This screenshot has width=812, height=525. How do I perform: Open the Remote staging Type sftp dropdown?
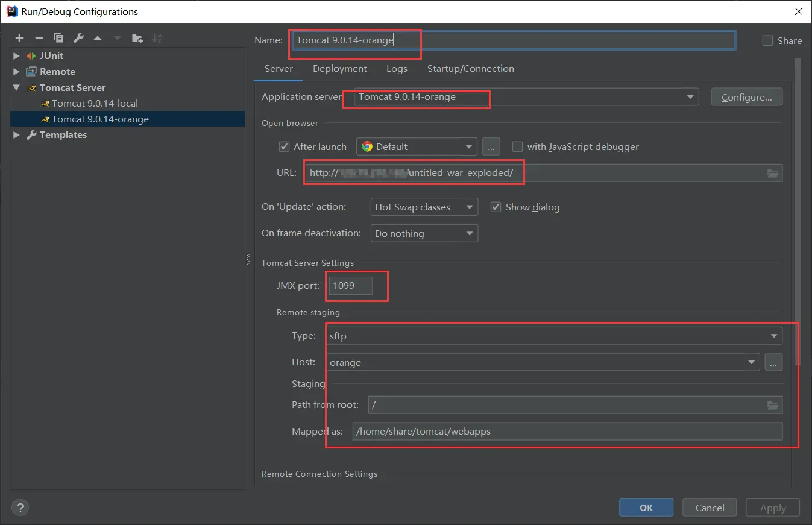[x=555, y=336]
